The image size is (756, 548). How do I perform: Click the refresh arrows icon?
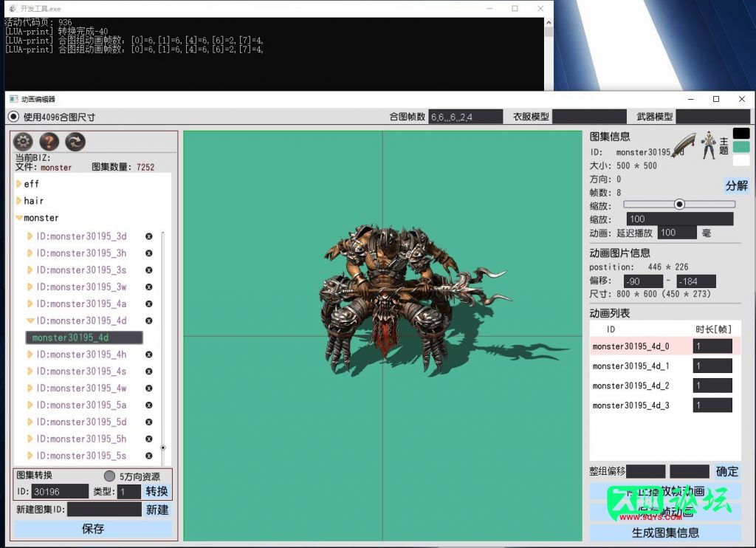pos(75,142)
